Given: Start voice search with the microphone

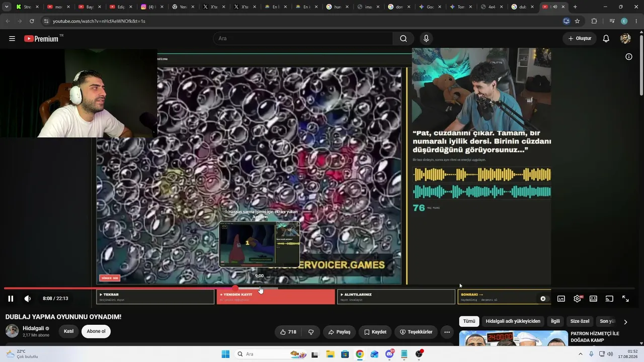Looking at the screenshot, I should point(426,39).
